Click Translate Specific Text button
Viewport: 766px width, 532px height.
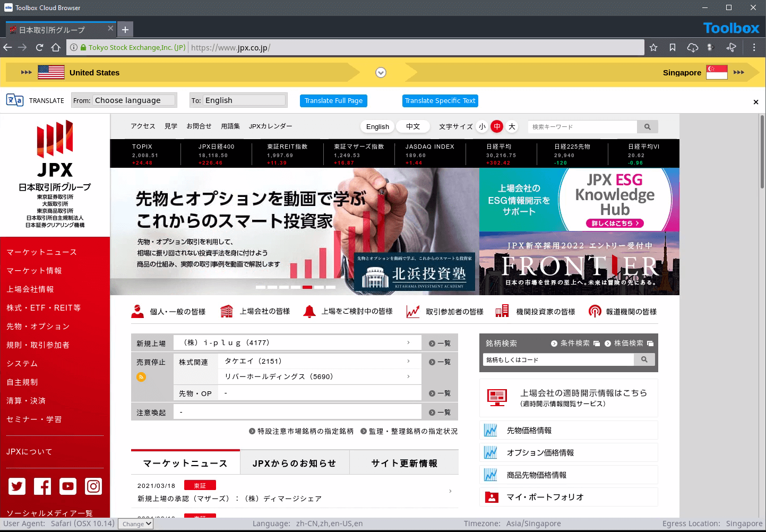coord(440,101)
